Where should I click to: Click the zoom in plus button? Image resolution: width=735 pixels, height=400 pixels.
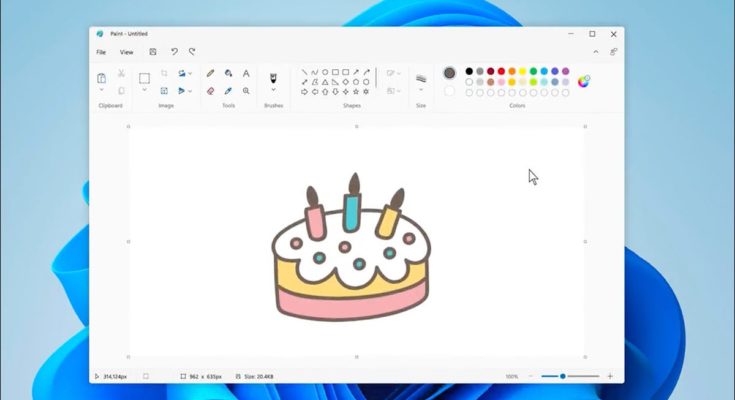[609, 376]
